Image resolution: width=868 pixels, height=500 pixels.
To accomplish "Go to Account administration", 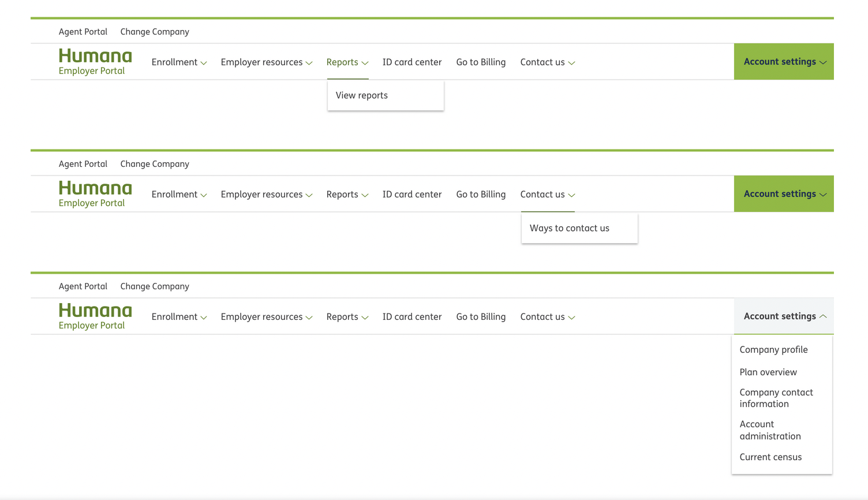I will tap(770, 430).
